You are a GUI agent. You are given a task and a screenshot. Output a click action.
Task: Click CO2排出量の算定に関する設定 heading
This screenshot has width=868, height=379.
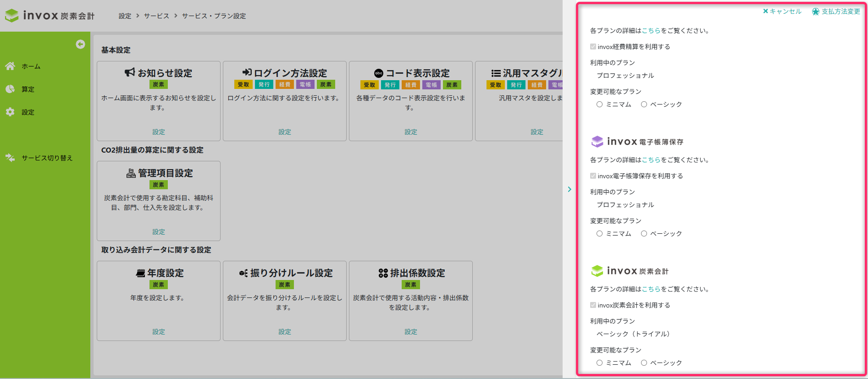(152, 150)
